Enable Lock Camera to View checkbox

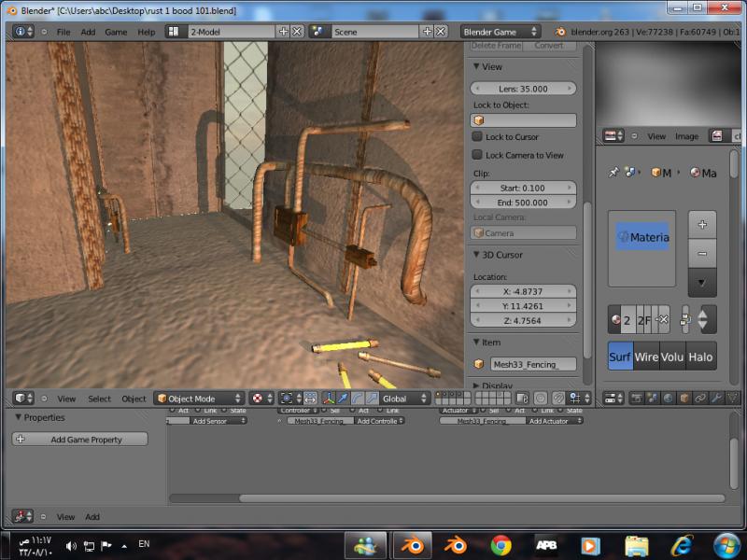[477, 155]
